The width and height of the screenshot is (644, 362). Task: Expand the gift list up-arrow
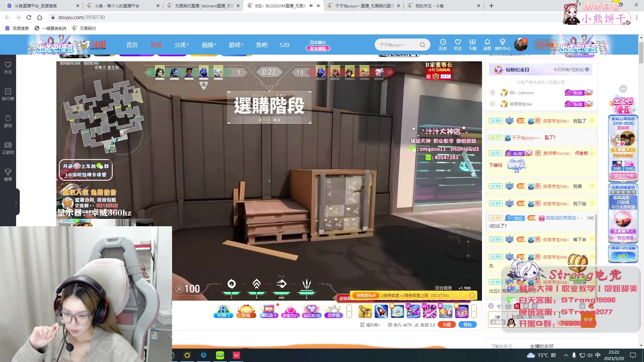[x=474, y=311]
